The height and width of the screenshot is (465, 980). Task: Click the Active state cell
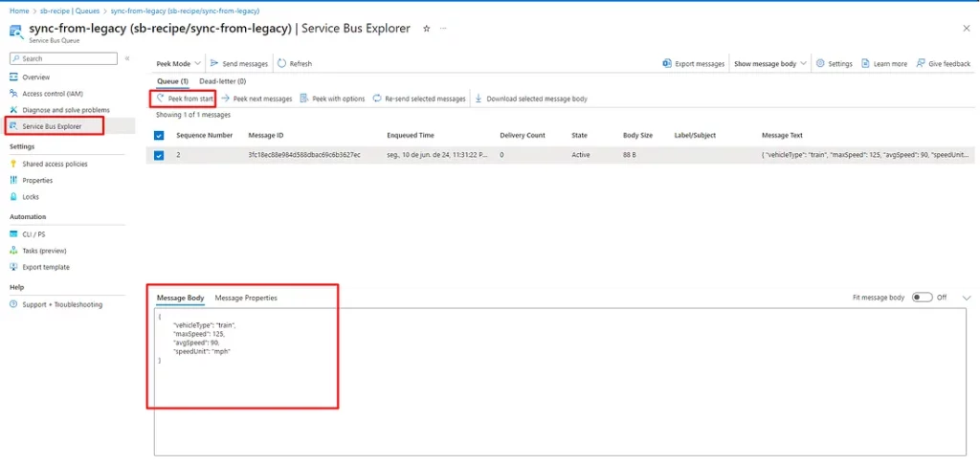[x=581, y=155]
